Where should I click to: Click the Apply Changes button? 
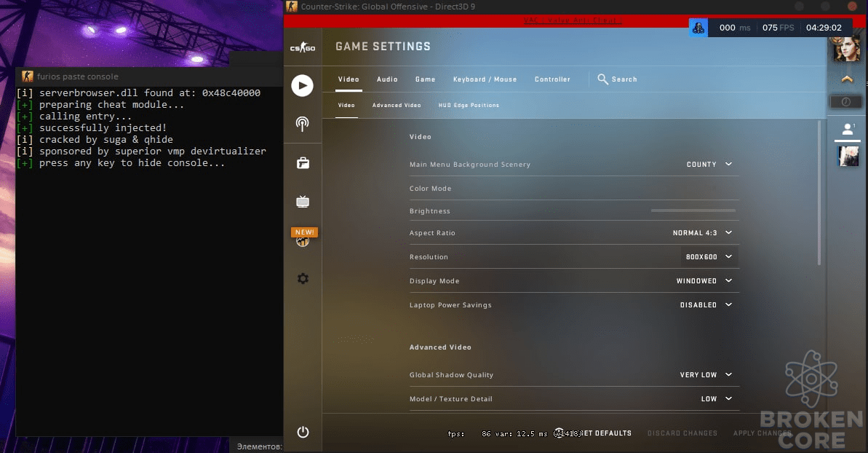click(763, 433)
